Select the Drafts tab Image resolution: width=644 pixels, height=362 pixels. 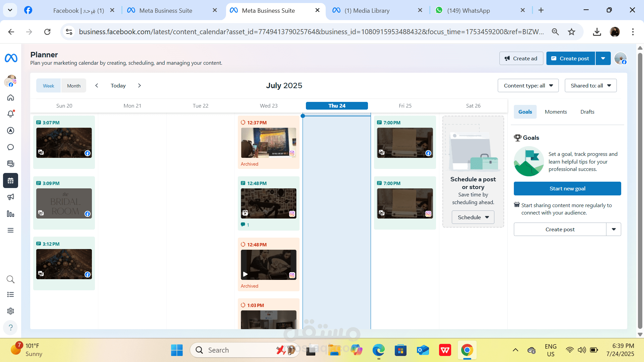tap(587, 112)
